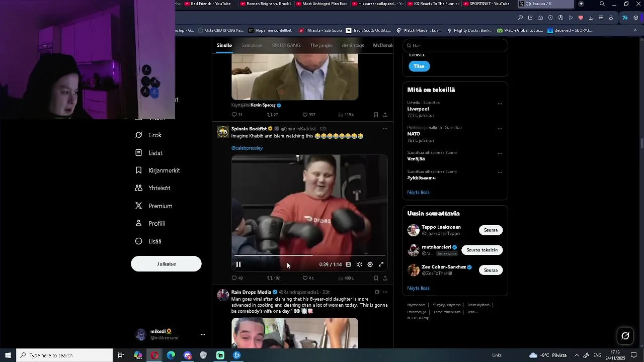644x362 pixels.
Task: View analytics of post with 400 t. views
Action: [346, 278]
